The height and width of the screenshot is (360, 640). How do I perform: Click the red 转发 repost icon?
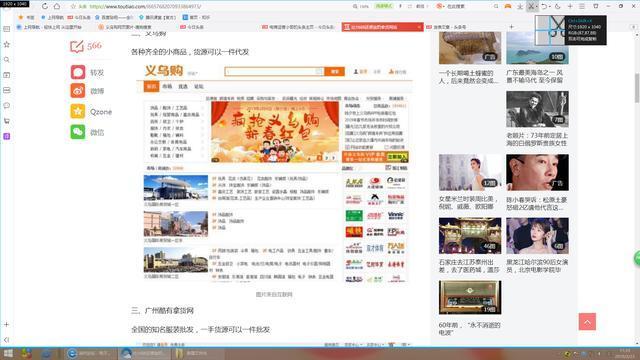(78, 72)
